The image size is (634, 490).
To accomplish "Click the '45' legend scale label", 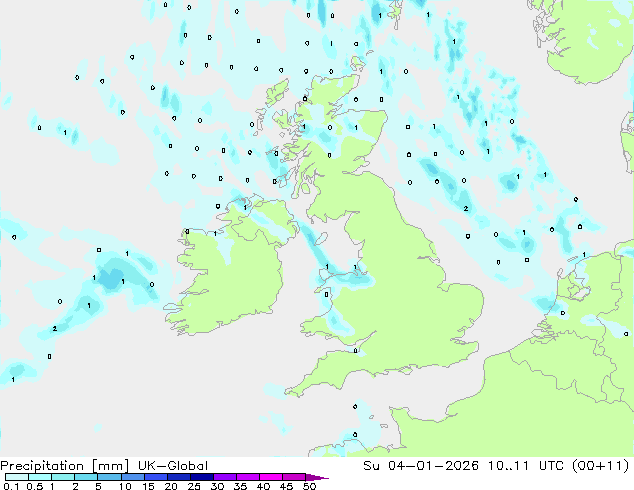I will 286,486.
